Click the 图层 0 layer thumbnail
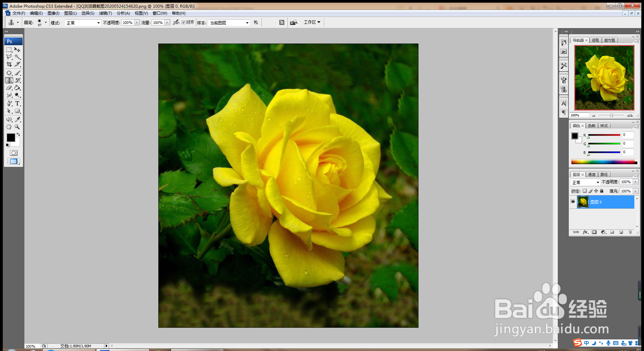The image size is (644, 351). [x=583, y=202]
